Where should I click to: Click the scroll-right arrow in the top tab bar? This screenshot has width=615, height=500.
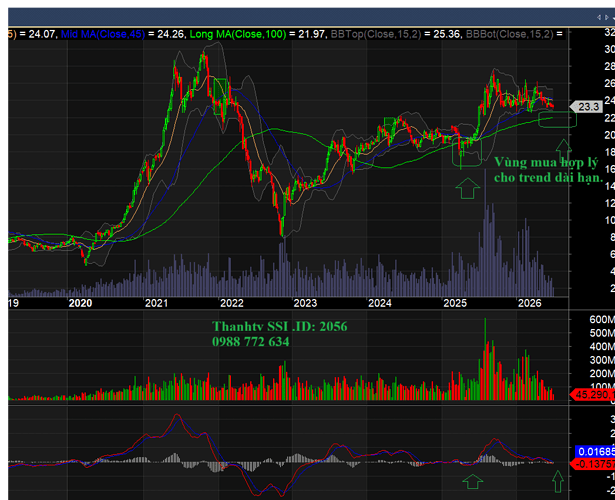(x=607, y=17)
